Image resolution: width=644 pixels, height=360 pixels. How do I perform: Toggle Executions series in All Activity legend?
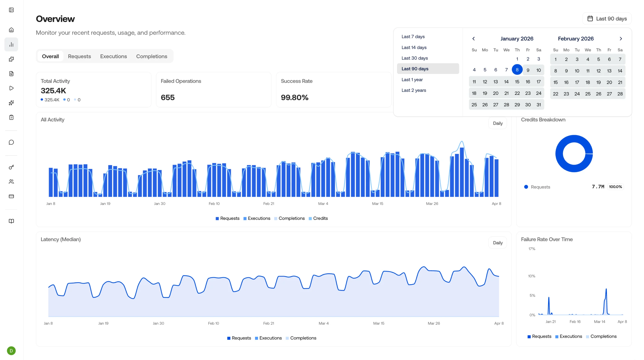pos(257,218)
